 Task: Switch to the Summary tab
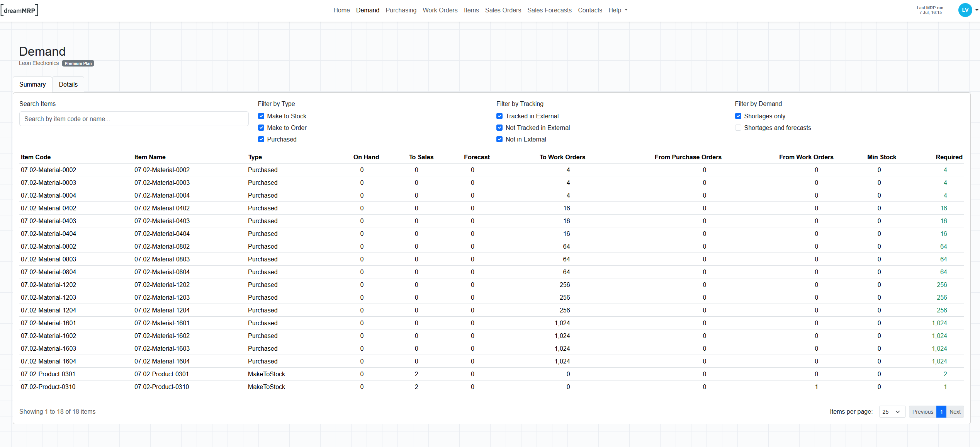[x=32, y=84]
